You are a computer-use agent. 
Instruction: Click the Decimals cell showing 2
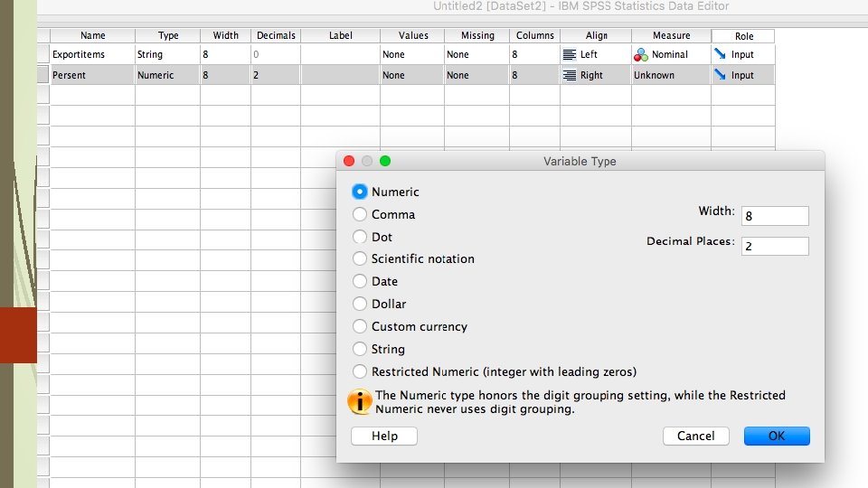point(276,75)
